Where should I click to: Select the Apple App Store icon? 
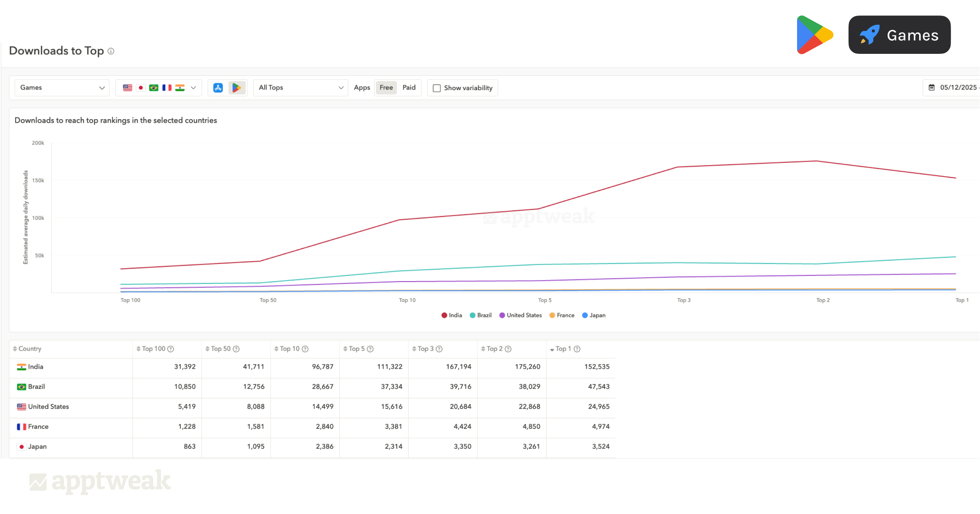click(218, 88)
